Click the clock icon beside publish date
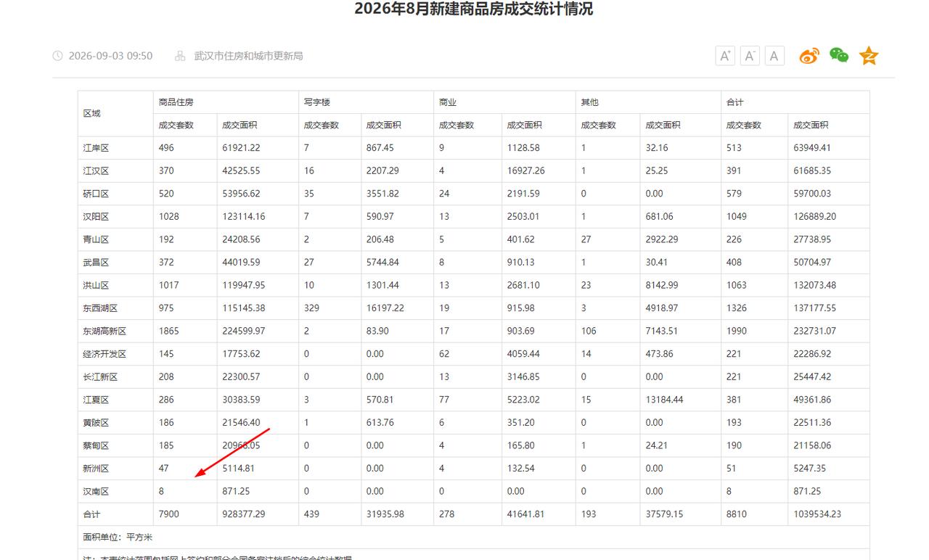 click(58, 56)
